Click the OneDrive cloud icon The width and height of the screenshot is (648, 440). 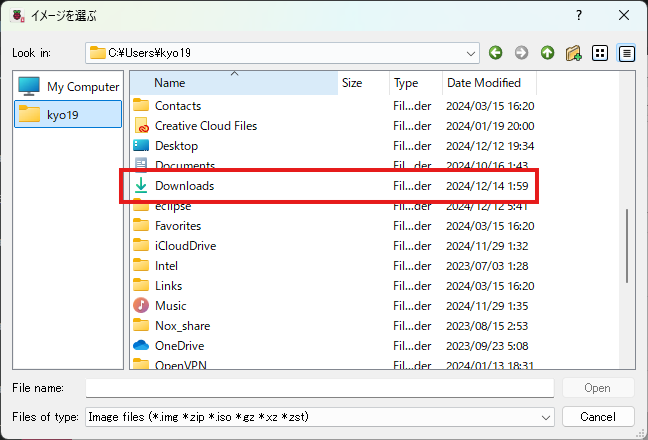(x=141, y=345)
